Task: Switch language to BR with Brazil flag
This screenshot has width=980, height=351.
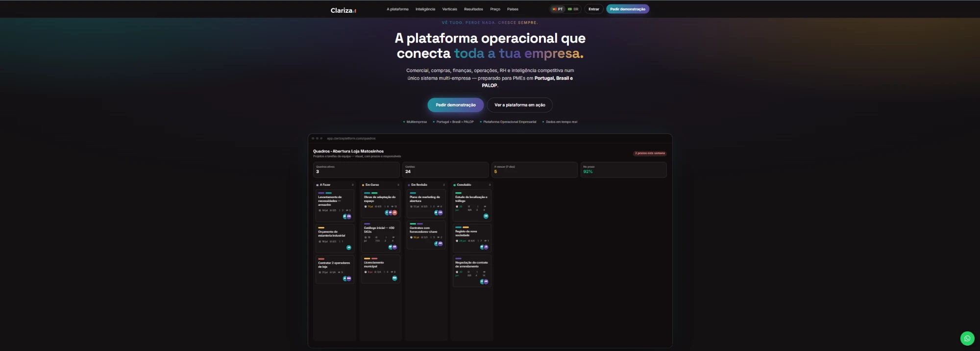Action: [573, 9]
